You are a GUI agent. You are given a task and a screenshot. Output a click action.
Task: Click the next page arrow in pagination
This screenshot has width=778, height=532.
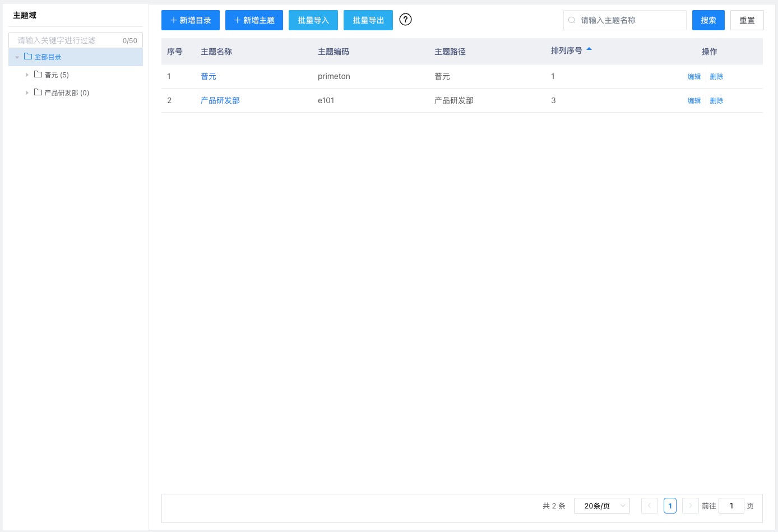click(x=690, y=505)
